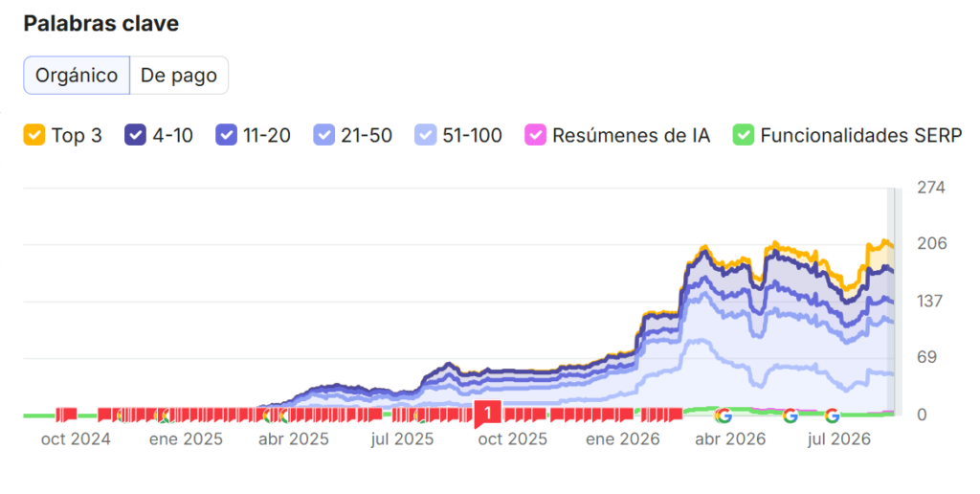980x494 pixels.
Task: Click the ene 2026 axis label
Action: (622, 439)
